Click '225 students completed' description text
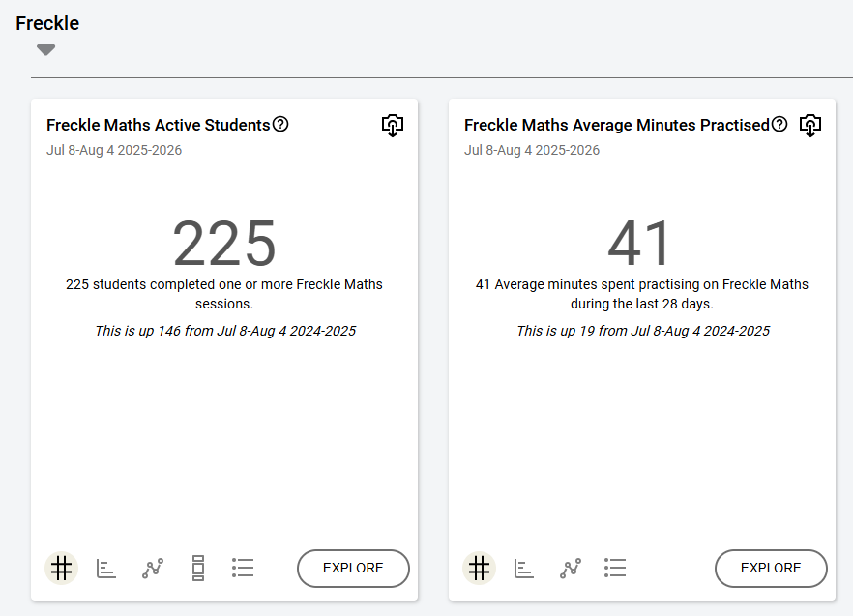Image resolution: width=853 pixels, height=616 pixels. click(x=224, y=294)
